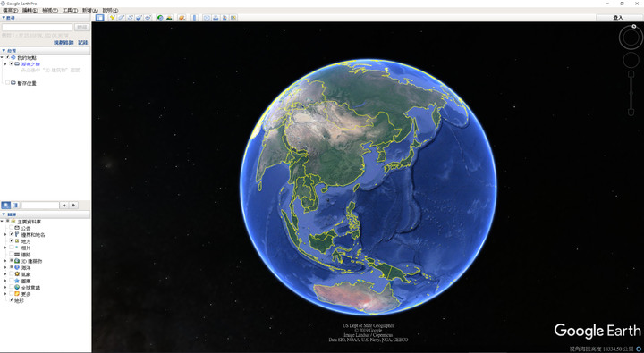The image size is (644, 353).
Task: Open the 檢視(V) menu
Action: [x=50, y=10]
